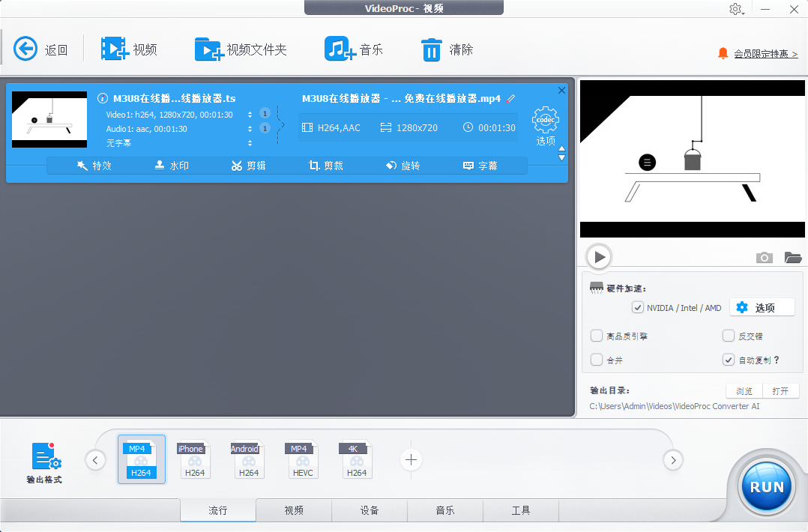Select 4K H264 format preset
Screen dimensions: 808x532
point(356,459)
